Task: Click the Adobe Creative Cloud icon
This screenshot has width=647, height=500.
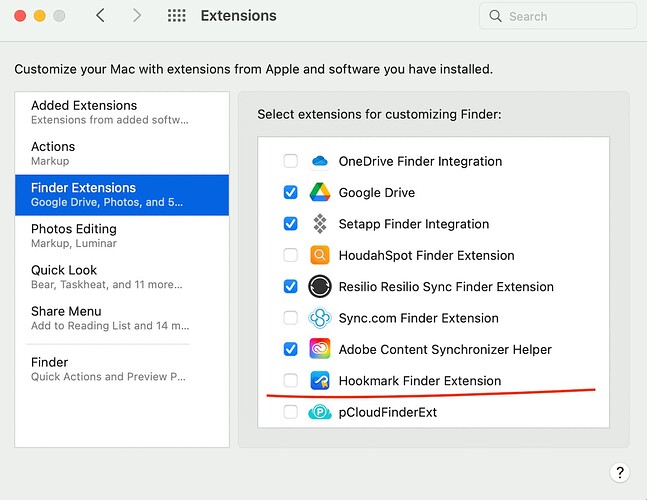Action: tap(320, 349)
